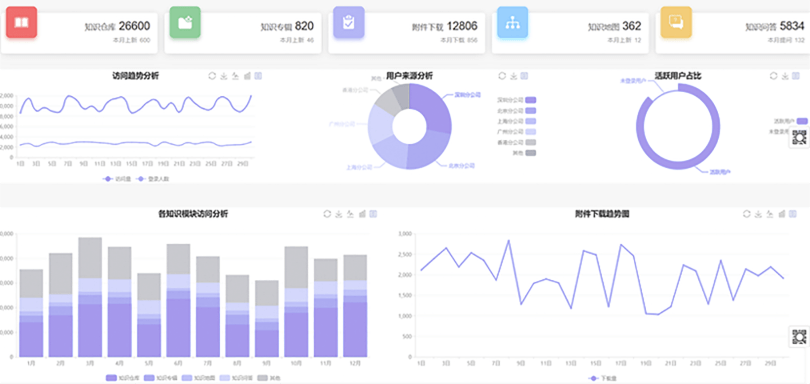Refresh the 访问趋势分析 chart
The height and width of the screenshot is (384, 810).
[212, 76]
